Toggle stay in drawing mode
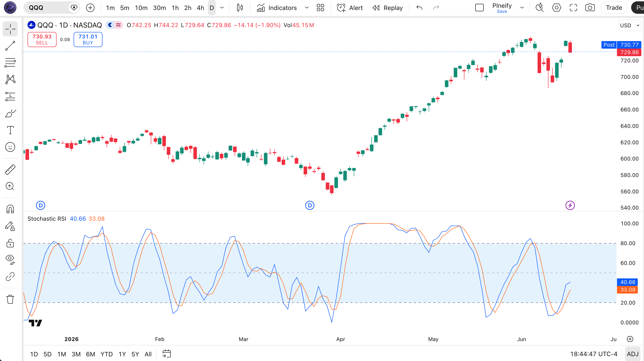This screenshot has width=644, height=361. pyautogui.click(x=10, y=226)
